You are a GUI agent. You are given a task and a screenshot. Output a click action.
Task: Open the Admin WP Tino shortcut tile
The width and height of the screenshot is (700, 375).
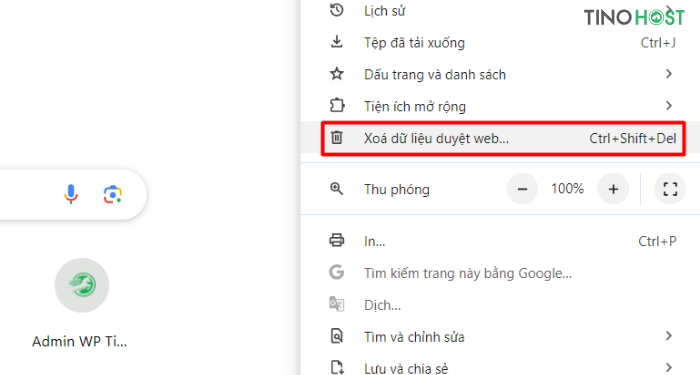(x=82, y=304)
